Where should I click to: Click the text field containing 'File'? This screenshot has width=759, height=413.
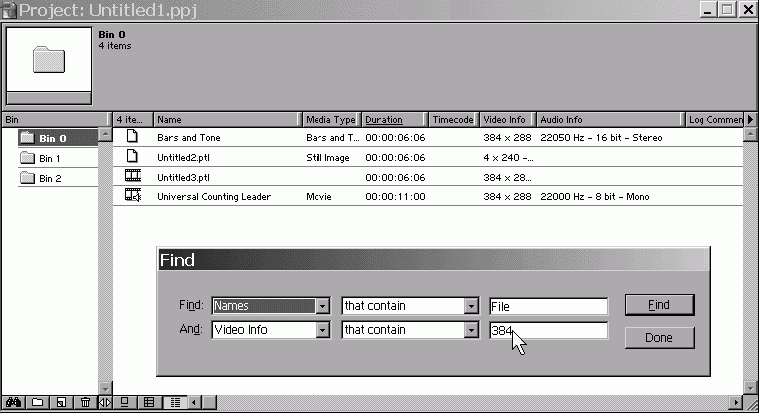pyautogui.click(x=548, y=306)
